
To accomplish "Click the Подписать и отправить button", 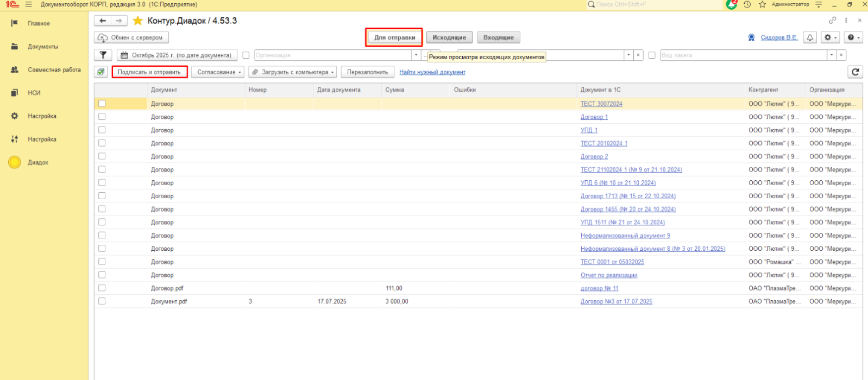I will click(149, 72).
